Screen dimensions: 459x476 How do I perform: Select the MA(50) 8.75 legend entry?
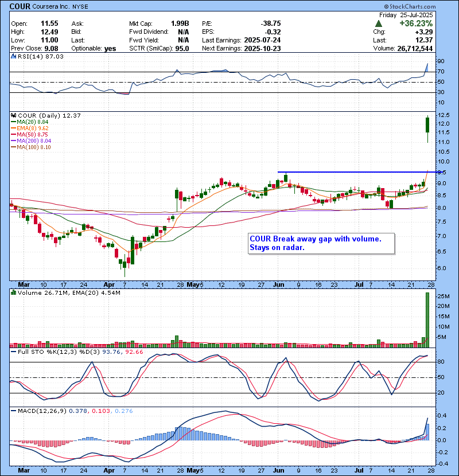click(x=29, y=134)
